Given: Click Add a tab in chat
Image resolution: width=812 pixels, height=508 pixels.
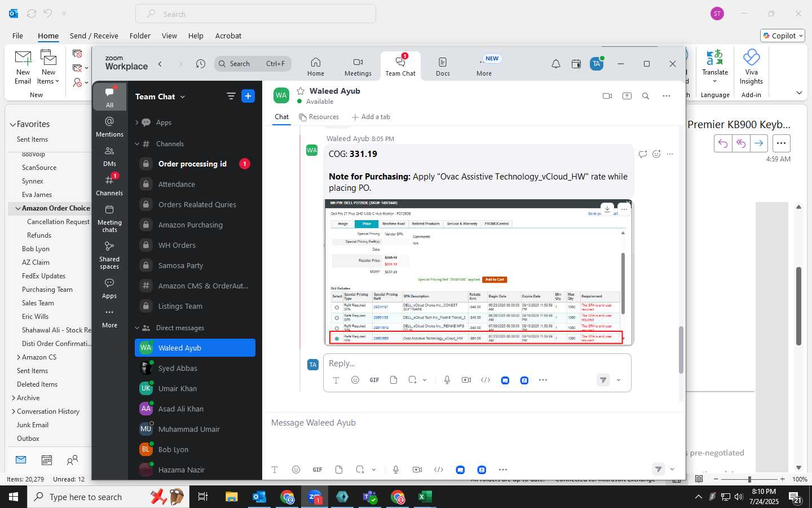Looking at the screenshot, I should click(x=370, y=117).
